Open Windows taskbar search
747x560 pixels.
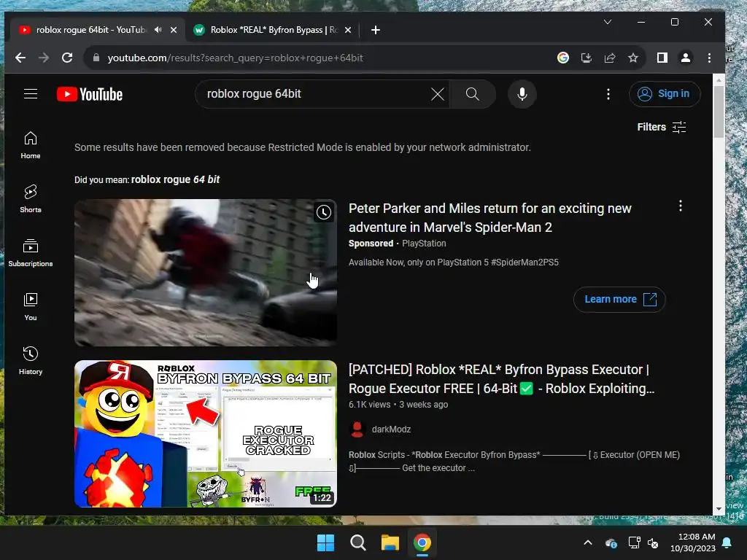[357, 542]
